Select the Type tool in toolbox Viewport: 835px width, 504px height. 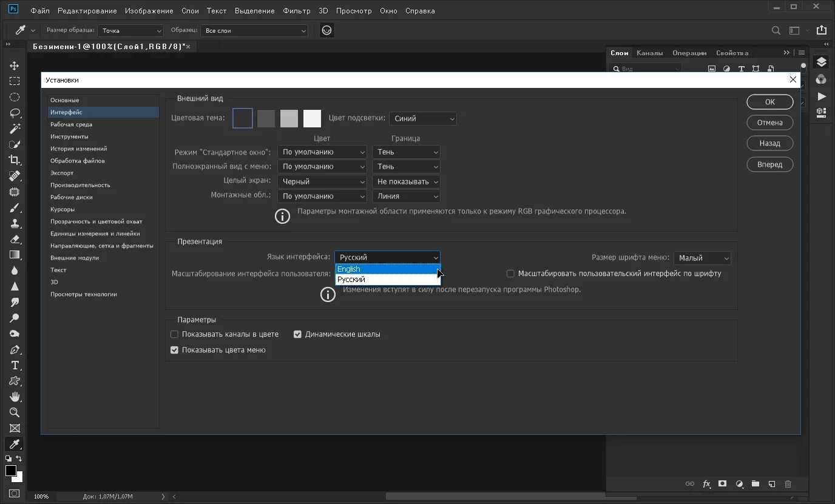coord(15,366)
